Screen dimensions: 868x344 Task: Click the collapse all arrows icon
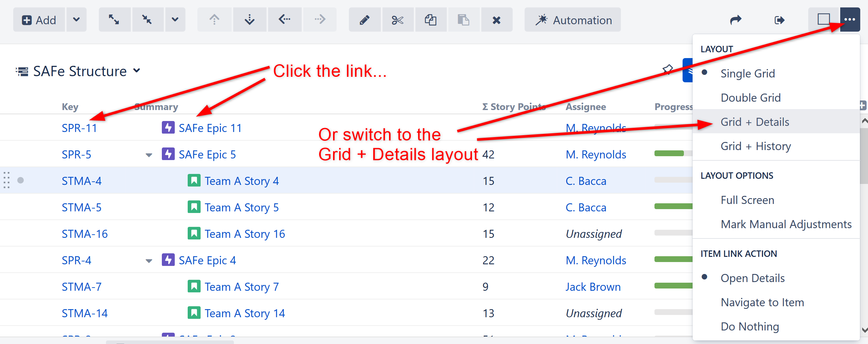tap(147, 20)
